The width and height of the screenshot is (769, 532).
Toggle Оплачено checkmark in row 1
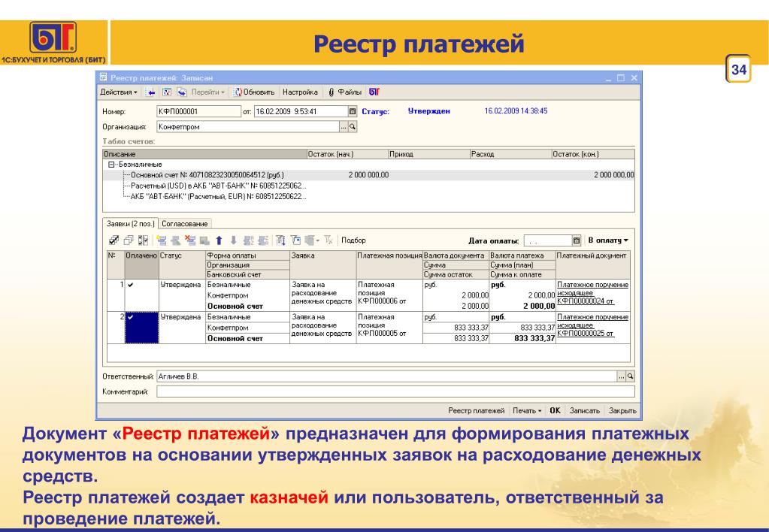131,285
